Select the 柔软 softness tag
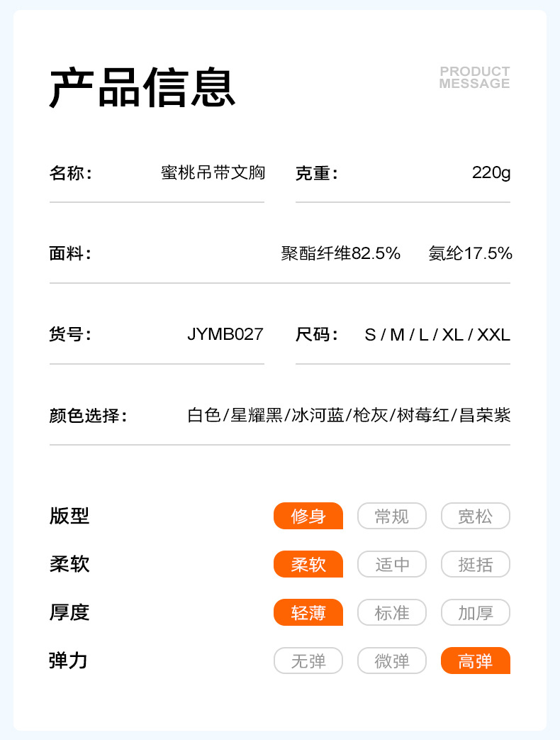The width and height of the screenshot is (560, 740). tap(308, 564)
